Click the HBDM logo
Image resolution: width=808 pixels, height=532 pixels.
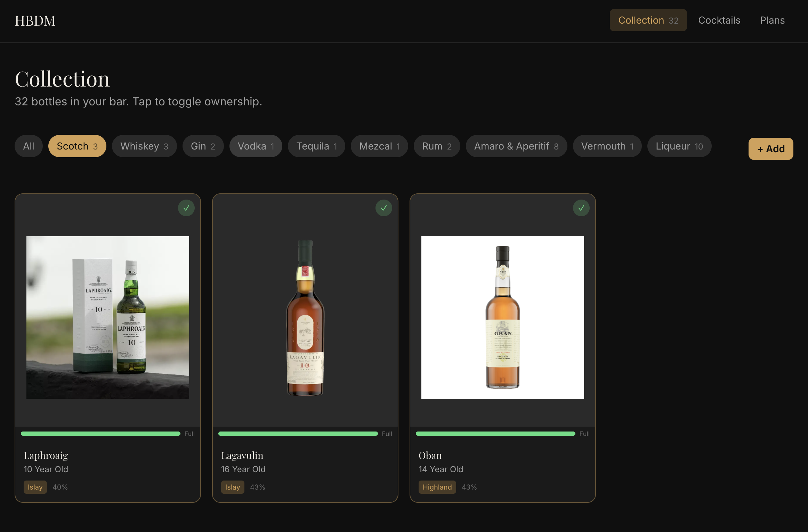coord(35,21)
